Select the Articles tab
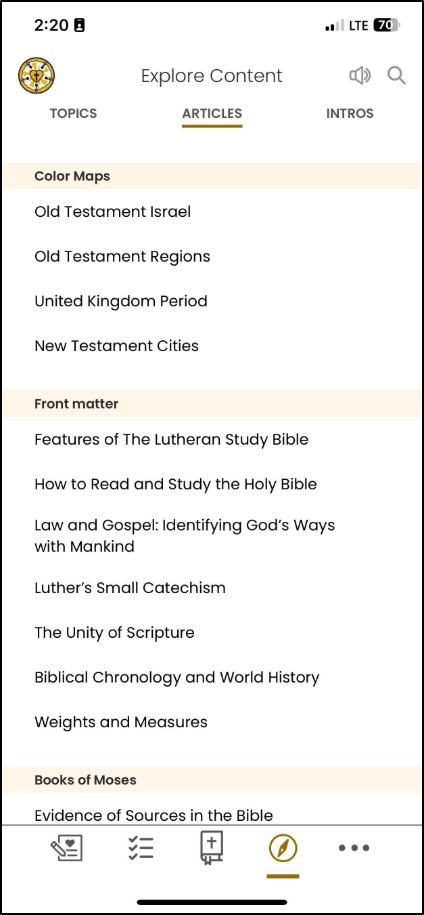Screen dimensions: 424x915 point(212,114)
